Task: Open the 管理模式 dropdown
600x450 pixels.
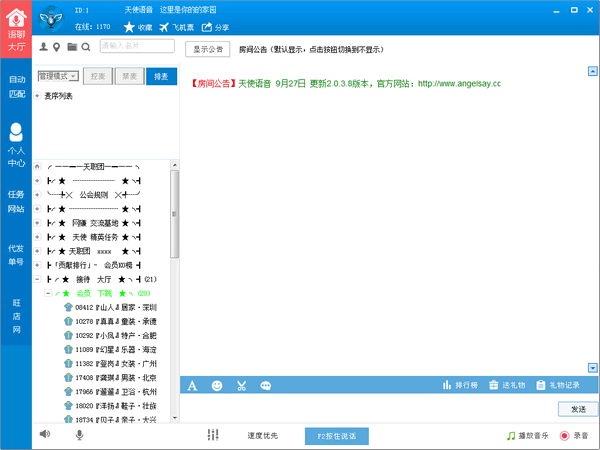Action: (x=58, y=76)
